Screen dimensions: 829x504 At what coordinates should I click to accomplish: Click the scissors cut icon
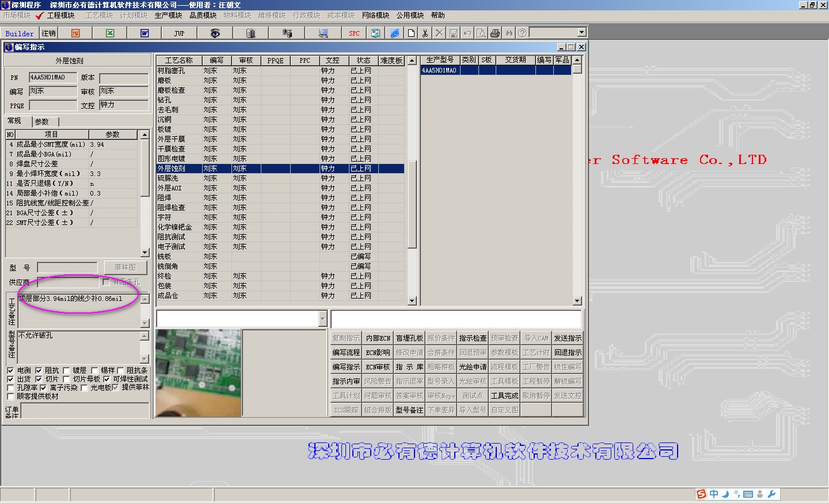click(425, 33)
